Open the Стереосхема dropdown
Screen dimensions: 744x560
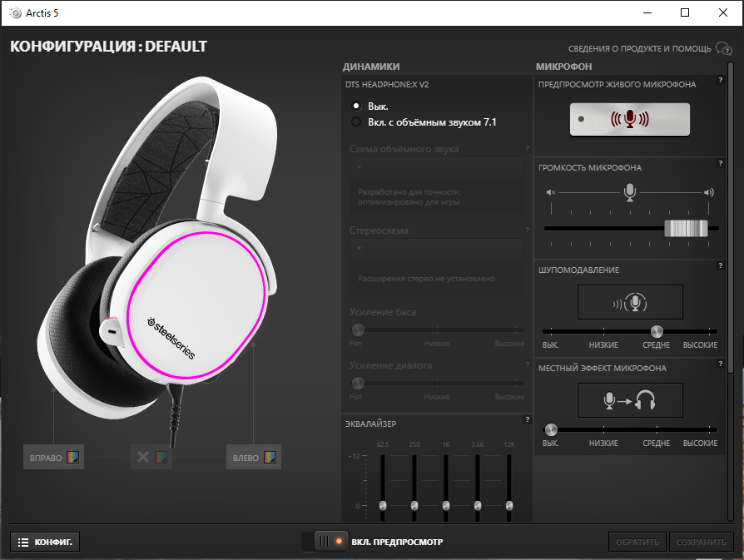click(x=437, y=248)
